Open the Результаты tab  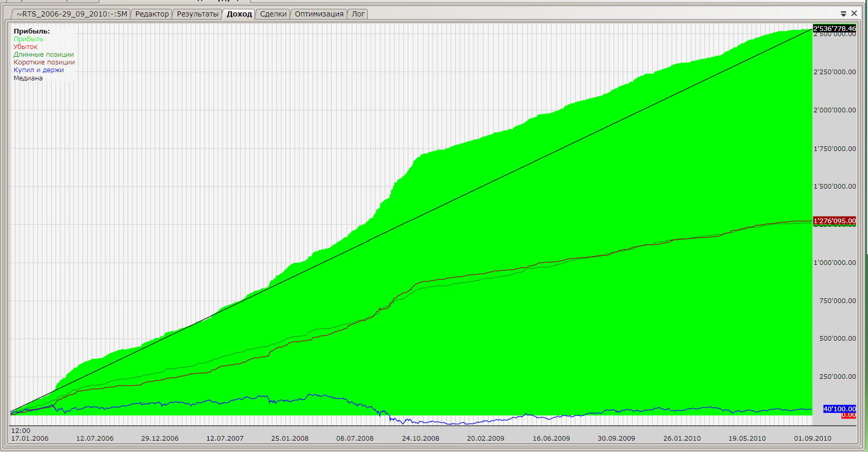(197, 14)
